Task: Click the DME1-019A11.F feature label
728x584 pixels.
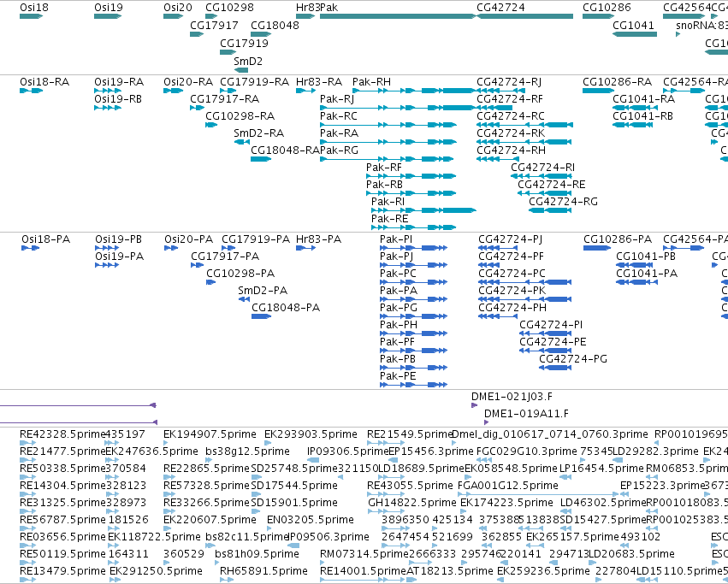Action: [526, 414]
